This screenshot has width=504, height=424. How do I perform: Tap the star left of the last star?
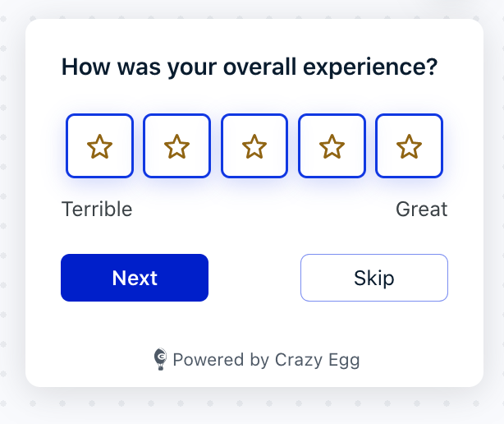click(x=332, y=146)
